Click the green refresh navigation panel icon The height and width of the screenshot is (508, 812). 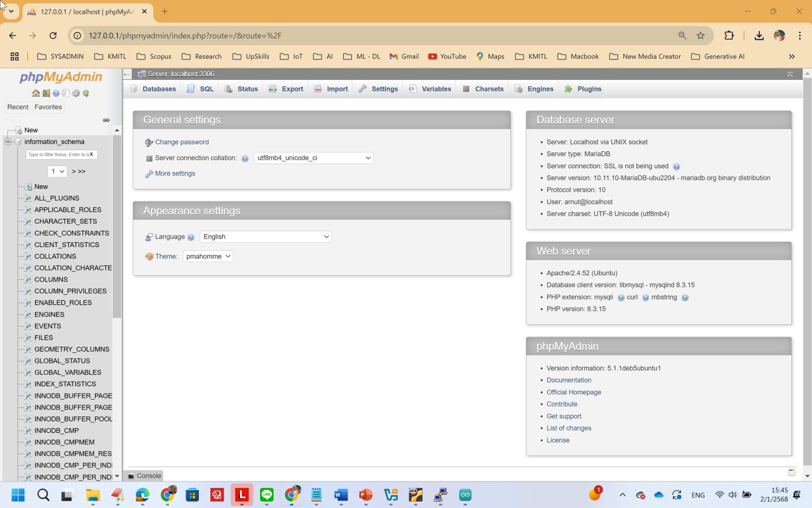pos(86,93)
